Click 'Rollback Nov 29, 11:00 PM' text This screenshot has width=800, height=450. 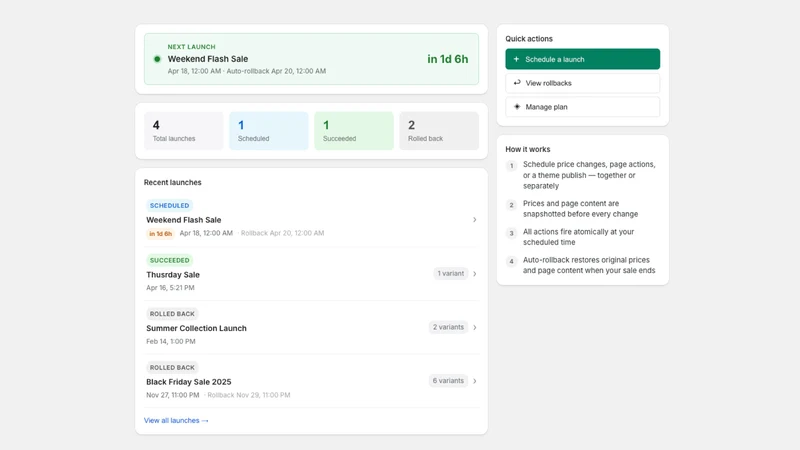[x=248, y=395]
